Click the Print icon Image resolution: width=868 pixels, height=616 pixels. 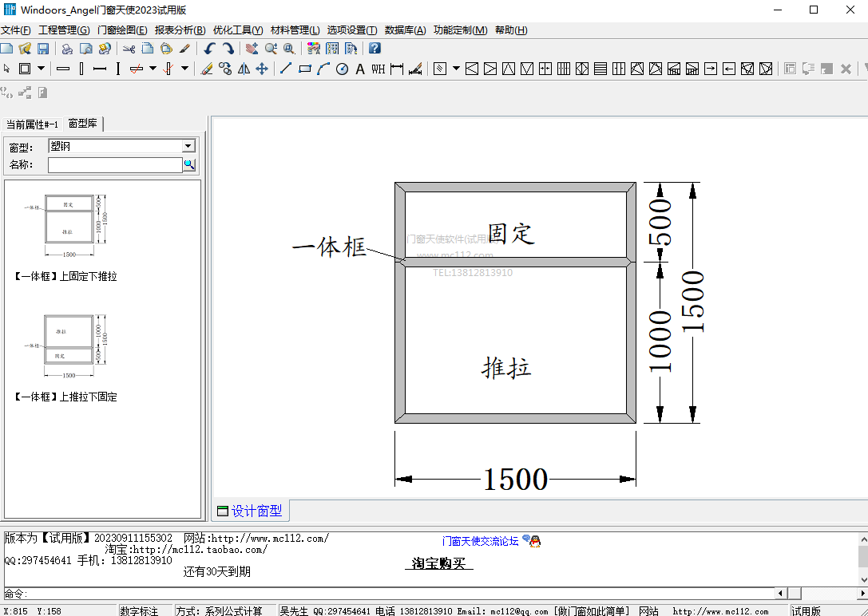[67, 49]
